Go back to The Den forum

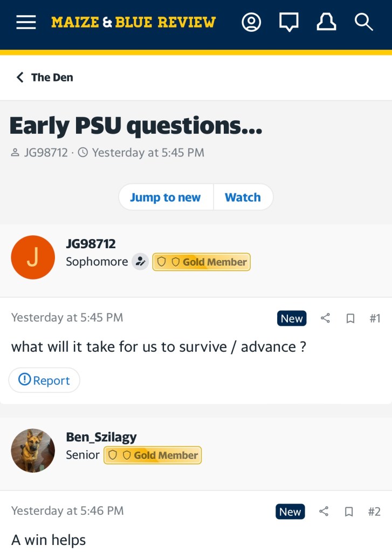[x=45, y=77]
